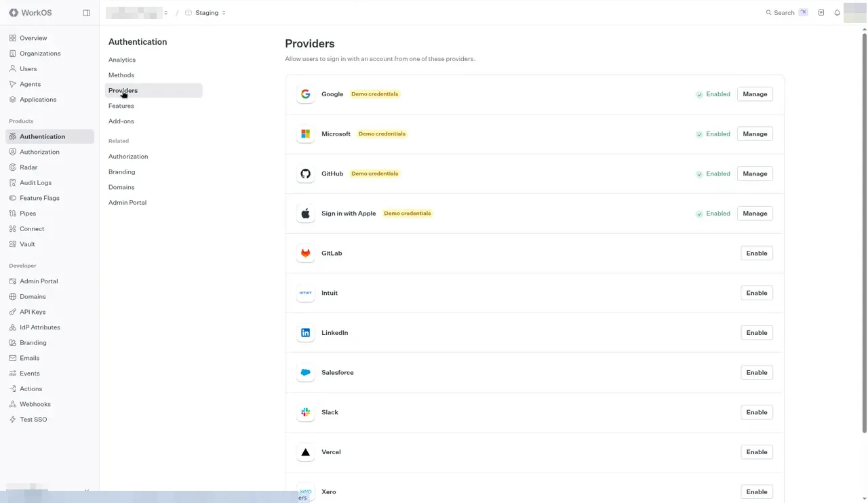868x503 pixels.
Task: Click GitHub's Demo credentials badge
Action: click(x=375, y=174)
